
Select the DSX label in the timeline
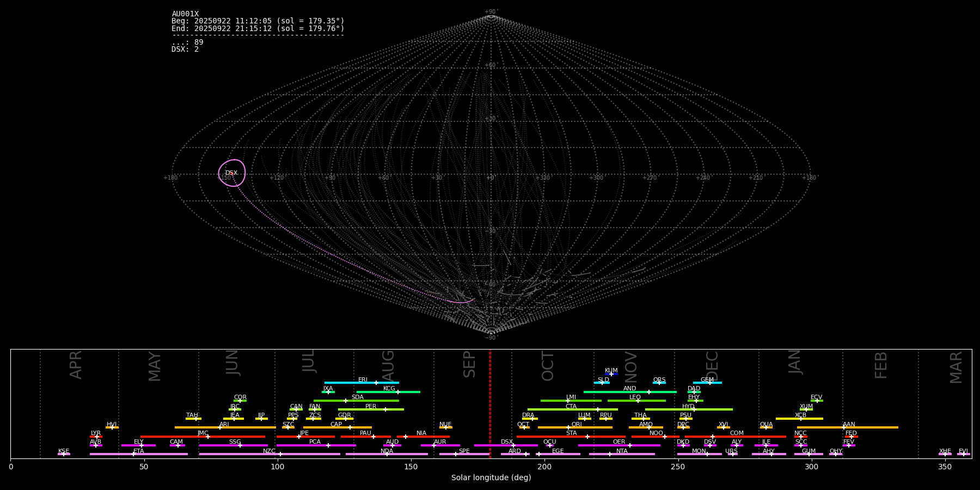click(507, 442)
